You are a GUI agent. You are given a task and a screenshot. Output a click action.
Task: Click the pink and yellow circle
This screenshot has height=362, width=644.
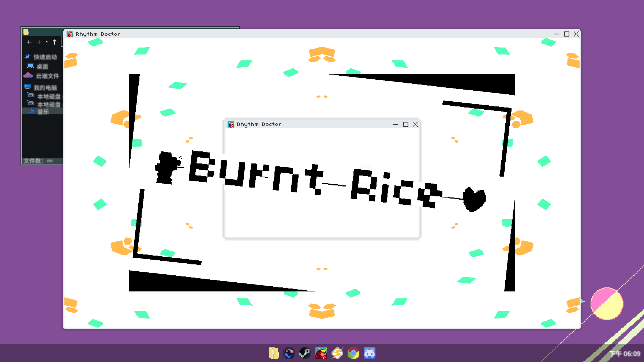[x=607, y=303]
